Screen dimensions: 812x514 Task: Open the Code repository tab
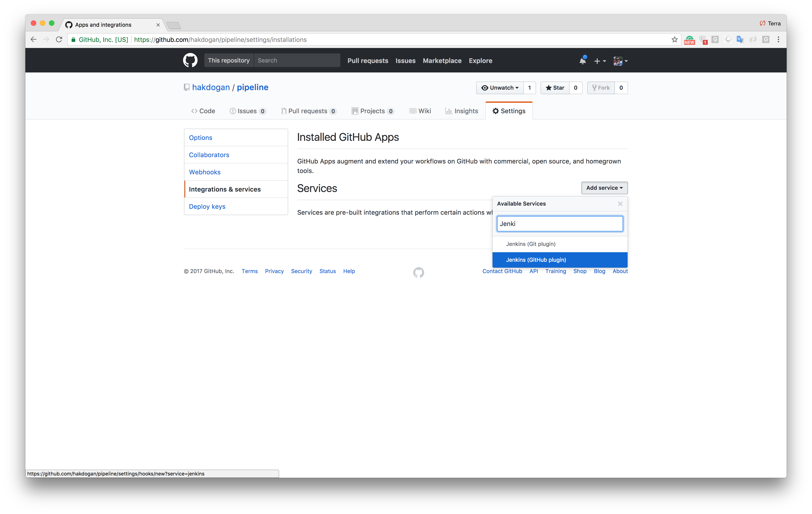pos(203,111)
